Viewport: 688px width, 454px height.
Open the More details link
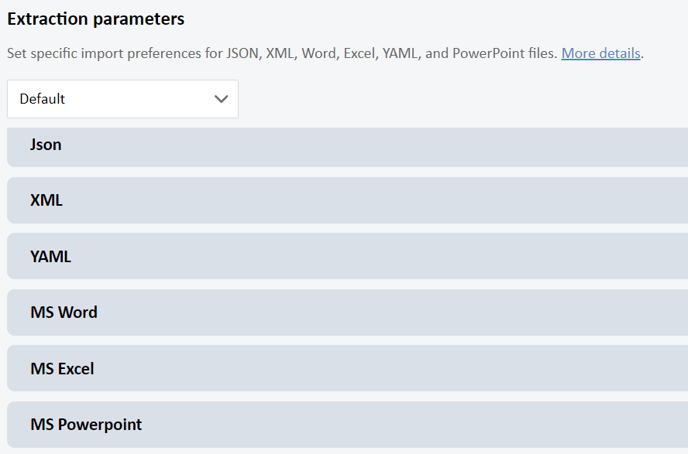[601, 53]
